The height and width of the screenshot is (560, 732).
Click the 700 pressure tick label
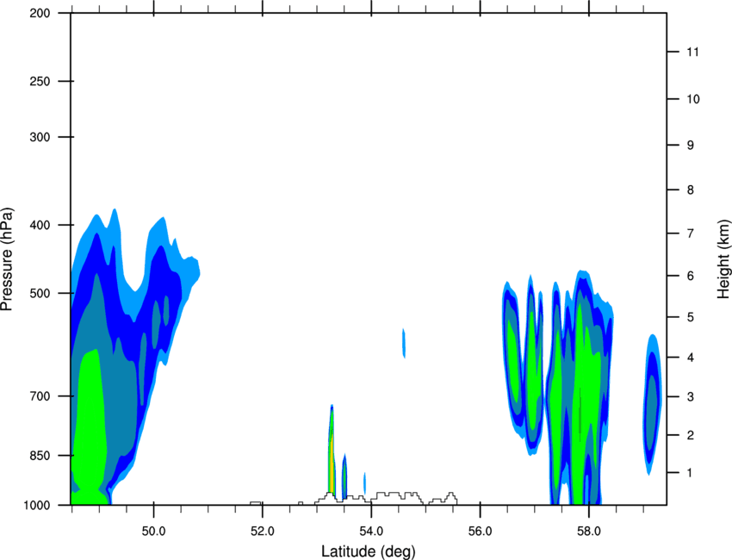pos(40,396)
